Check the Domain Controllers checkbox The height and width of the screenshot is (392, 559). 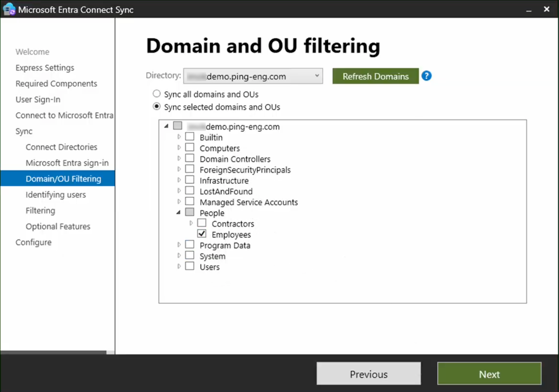tap(190, 158)
